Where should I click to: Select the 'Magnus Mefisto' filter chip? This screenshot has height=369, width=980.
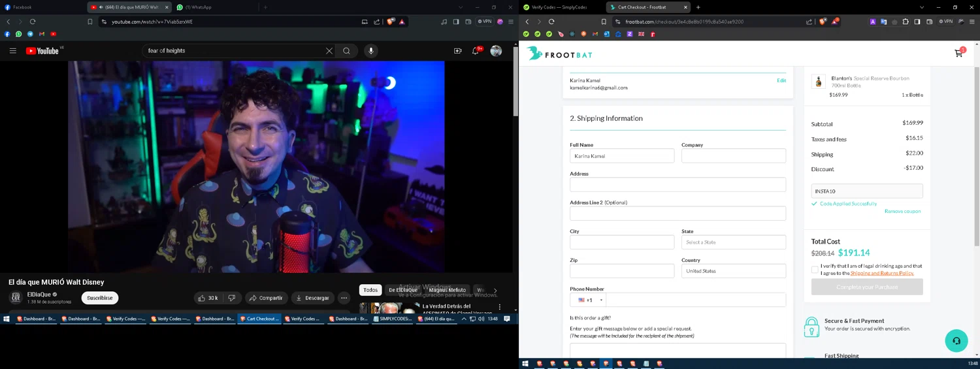(448, 290)
